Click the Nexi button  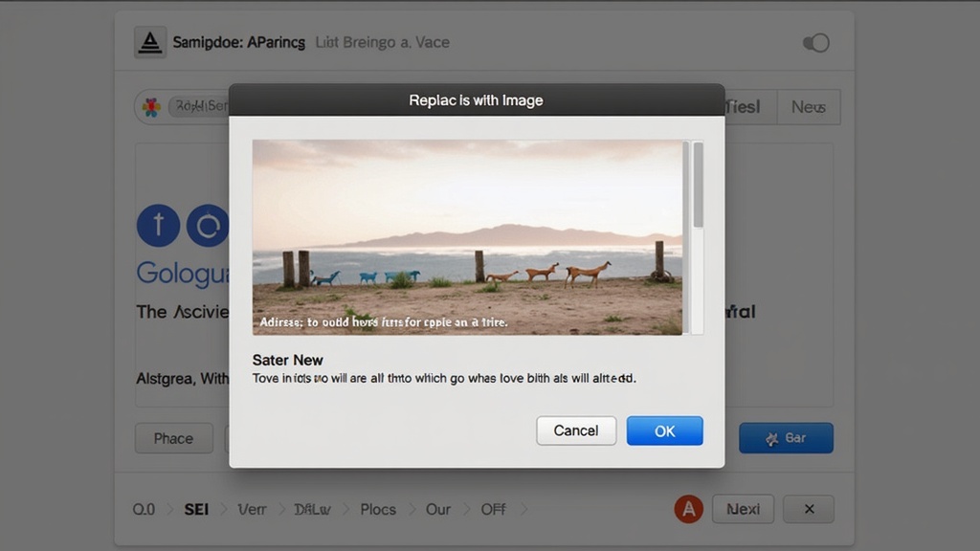click(x=744, y=509)
